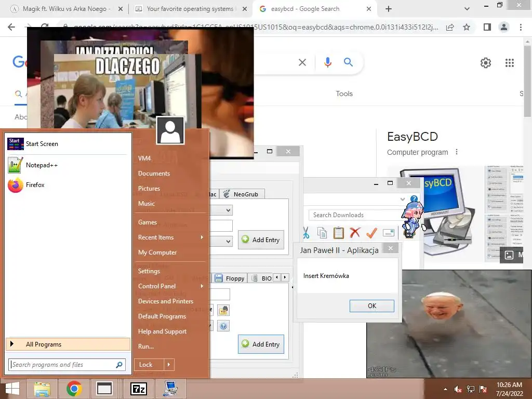532x399 pixels.
Task: Open Chrome three-dot menu
Action: tap(521, 27)
